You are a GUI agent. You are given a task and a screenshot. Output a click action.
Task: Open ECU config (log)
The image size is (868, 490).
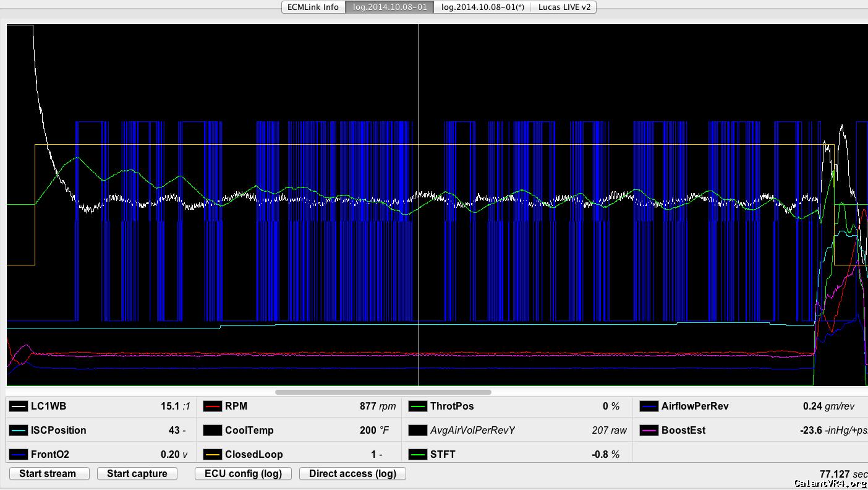point(243,474)
